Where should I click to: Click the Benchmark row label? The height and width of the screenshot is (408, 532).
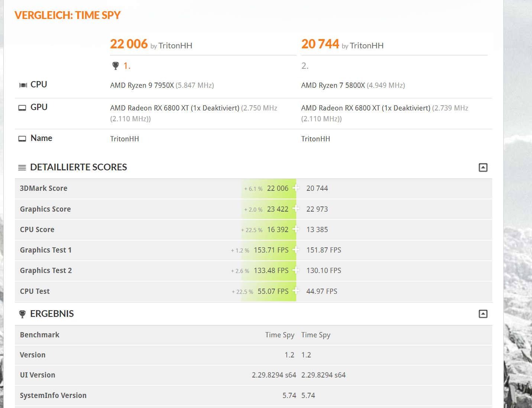pos(40,335)
